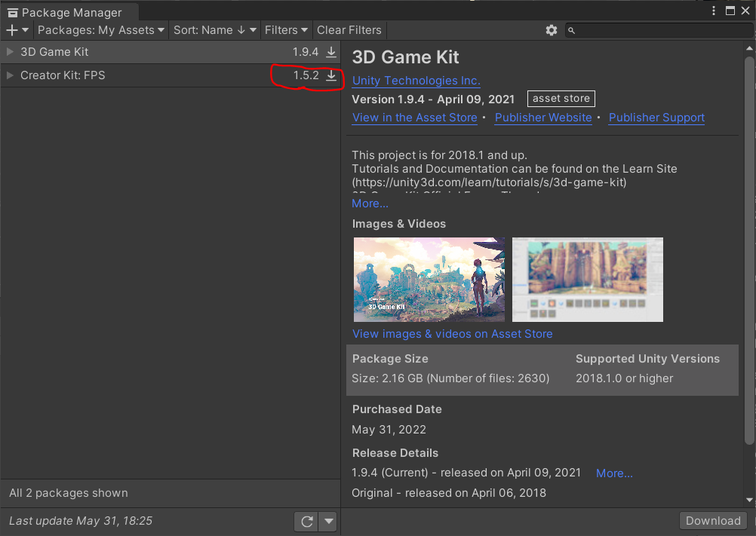Open the Publisher Support link
The image size is (756, 536).
pos(656,118)
